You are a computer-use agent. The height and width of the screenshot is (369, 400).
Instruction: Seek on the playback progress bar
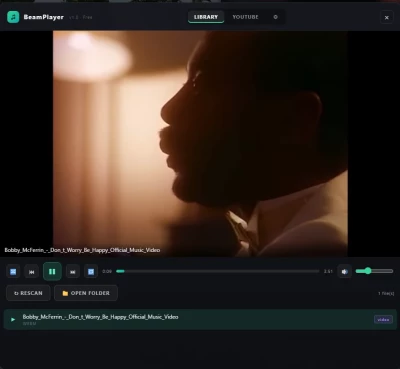218,271
